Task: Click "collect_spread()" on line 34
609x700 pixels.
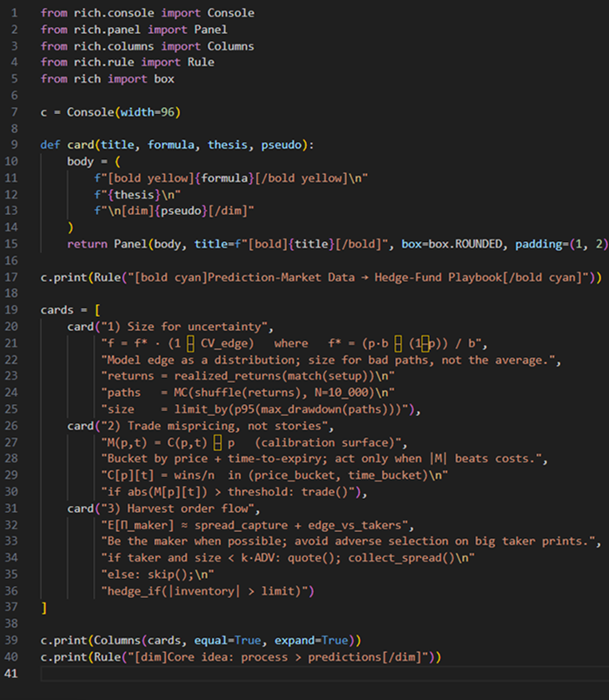Action: 402,557
